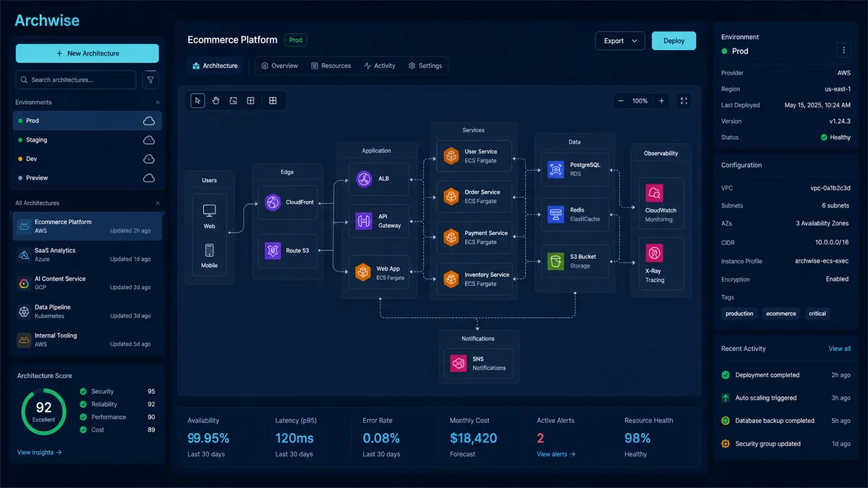
Task: Open the AI Content Service architecture
Action: coord(88,283)
